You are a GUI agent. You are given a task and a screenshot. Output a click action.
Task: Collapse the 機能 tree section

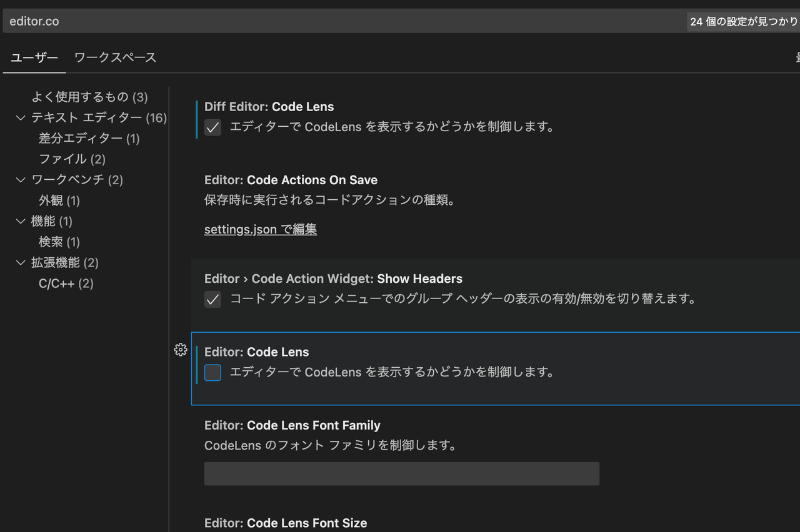click(x=21, y=221)
